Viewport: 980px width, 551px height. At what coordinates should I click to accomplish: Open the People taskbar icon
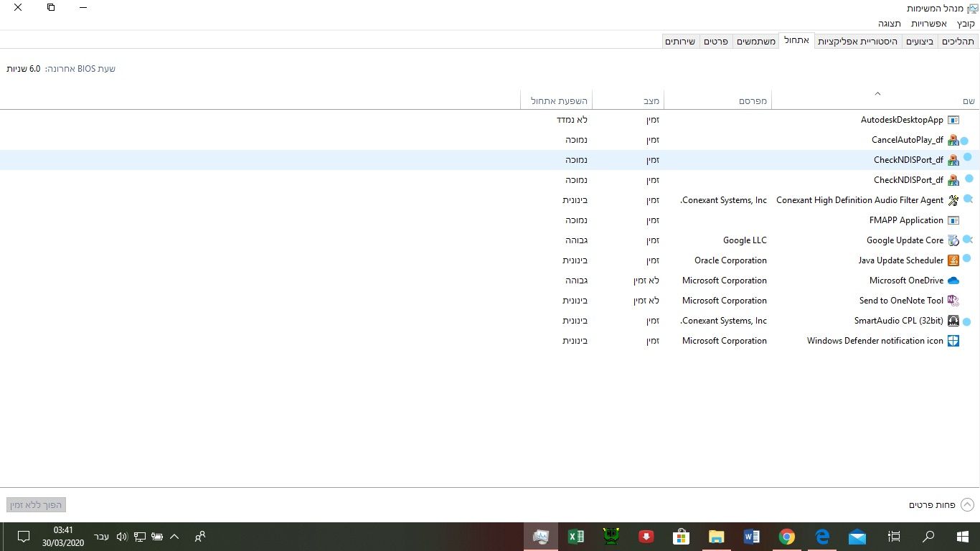click(x=200, y=537)
